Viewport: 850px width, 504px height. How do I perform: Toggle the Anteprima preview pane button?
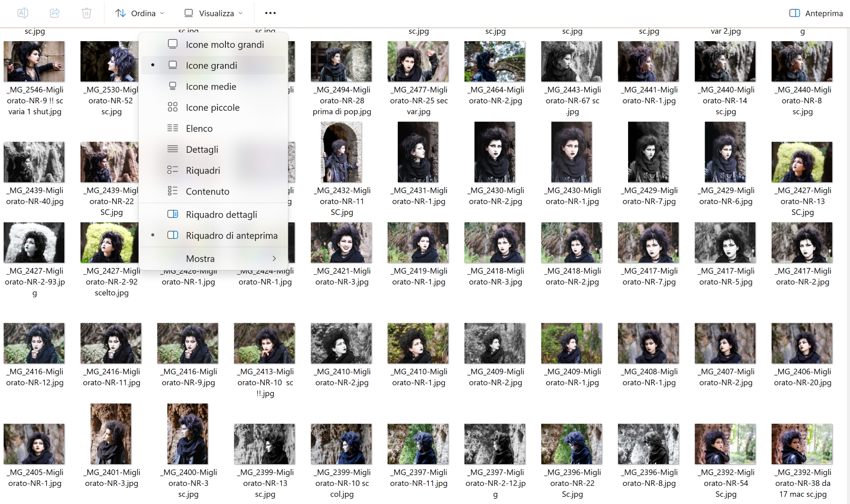tap(816, 13)
